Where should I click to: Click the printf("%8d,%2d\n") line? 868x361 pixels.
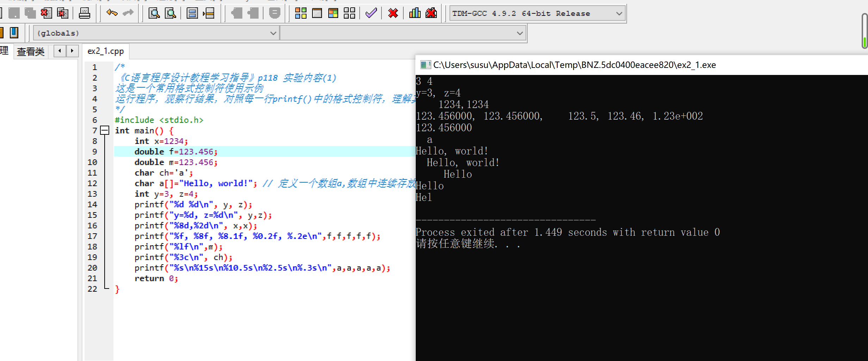pyautogui.click(x=196, y=226)
